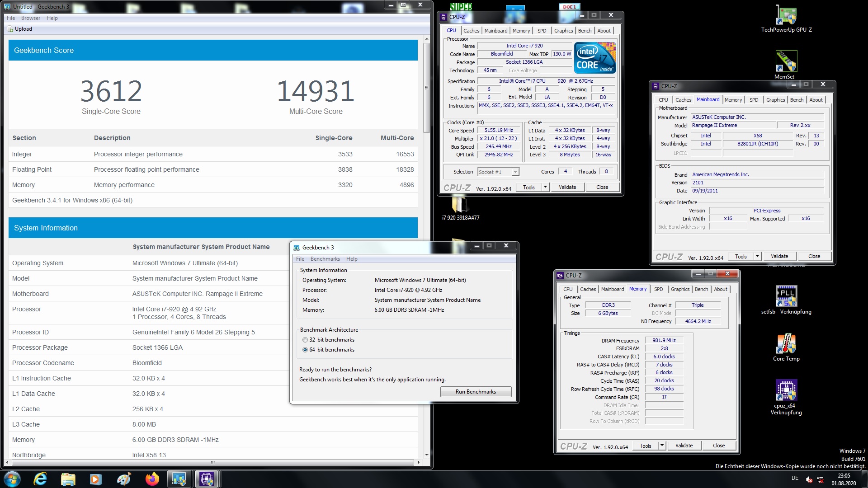The width and height of the screenshot is (868, 488).
Task: Open Windows Explorer from taskbar
Action: click(68, 479)
